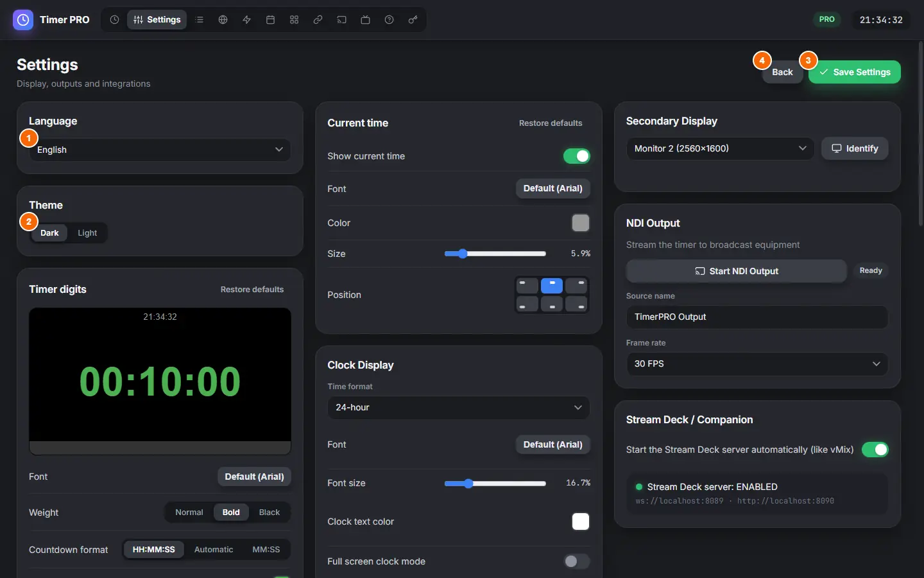Image resolution: width=924 pixels, height=578 pixels.
Task: Restore defaults for Current time
Action: (551, 123)
